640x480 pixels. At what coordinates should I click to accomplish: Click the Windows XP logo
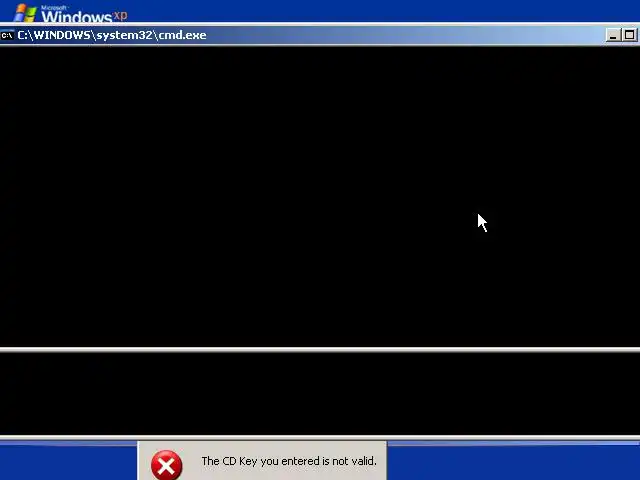point(70,13)
